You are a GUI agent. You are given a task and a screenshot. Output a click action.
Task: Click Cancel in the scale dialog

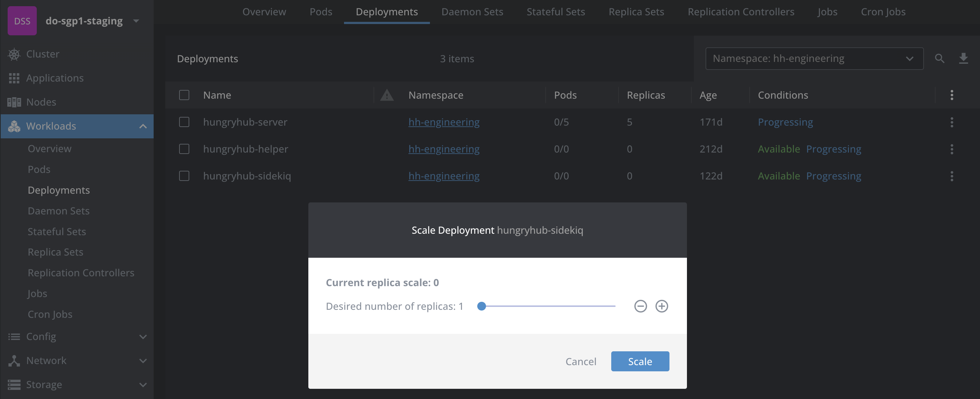click(581, 362)
